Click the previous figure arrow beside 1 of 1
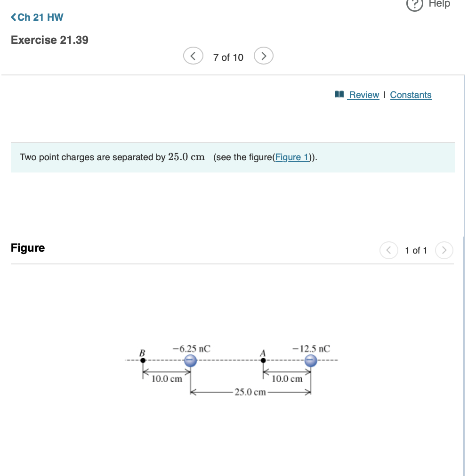 (388, 250)
